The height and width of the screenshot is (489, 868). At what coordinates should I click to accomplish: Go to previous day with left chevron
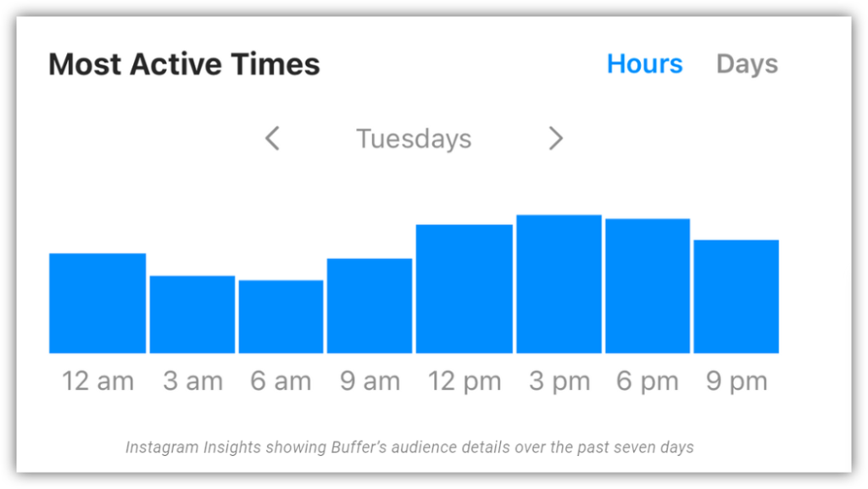pyautogui.click(x=272, y=138)
